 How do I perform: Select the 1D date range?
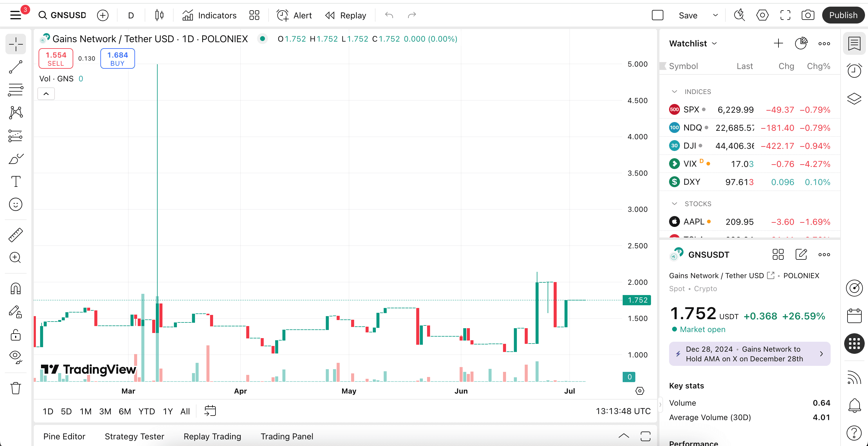pyautogui.click(x=48, y=411)
